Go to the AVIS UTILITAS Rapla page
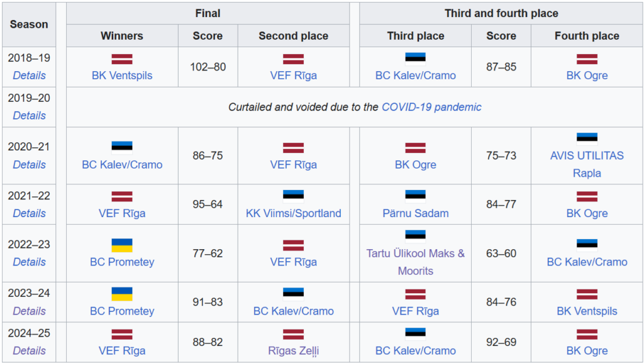 coord(587,164)
